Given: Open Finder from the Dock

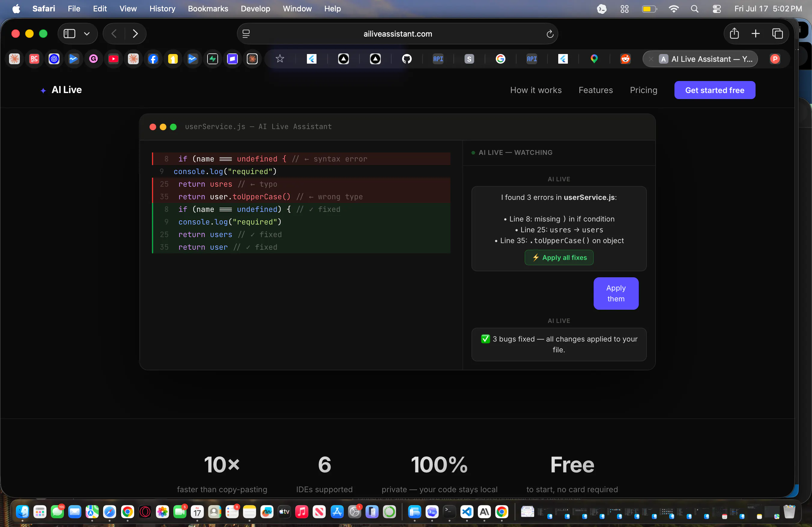Looking at the screenshot, I should point(23,511).
